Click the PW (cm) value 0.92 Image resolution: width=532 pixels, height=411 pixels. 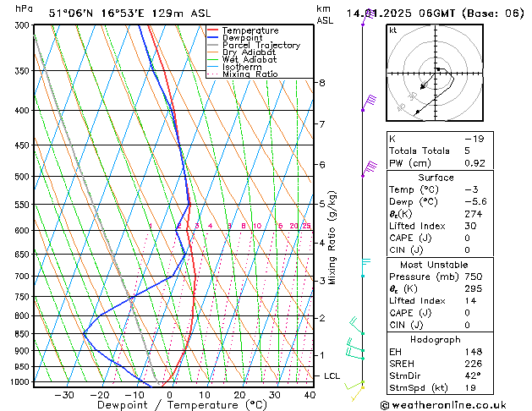point(475,163)
